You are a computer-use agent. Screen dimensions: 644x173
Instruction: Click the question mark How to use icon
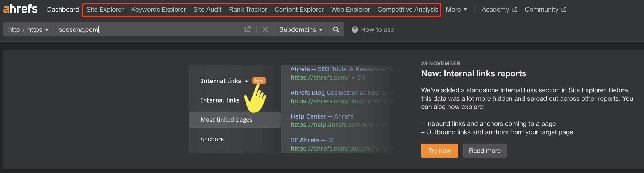[x=355, y=29]
